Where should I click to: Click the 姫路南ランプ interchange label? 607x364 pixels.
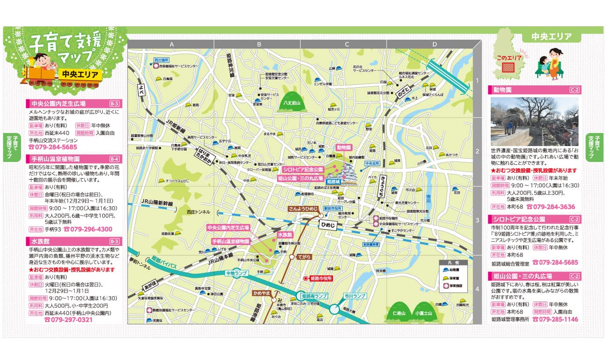[x=314, y=296]
